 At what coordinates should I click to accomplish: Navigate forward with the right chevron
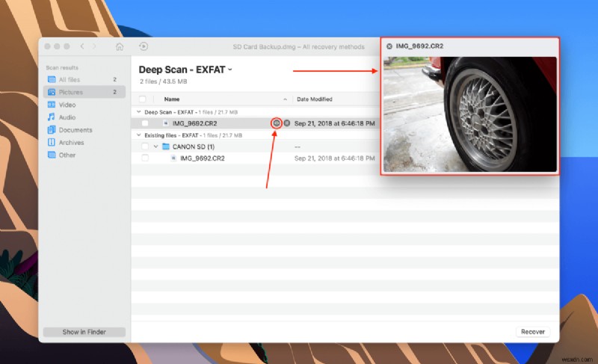click(94, 46)
